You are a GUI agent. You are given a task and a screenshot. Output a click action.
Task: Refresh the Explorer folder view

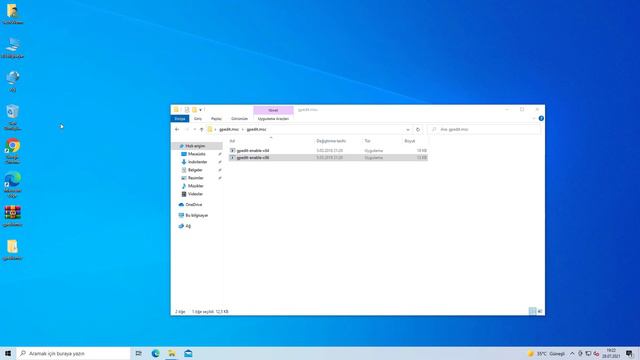(x=418, y=129)
